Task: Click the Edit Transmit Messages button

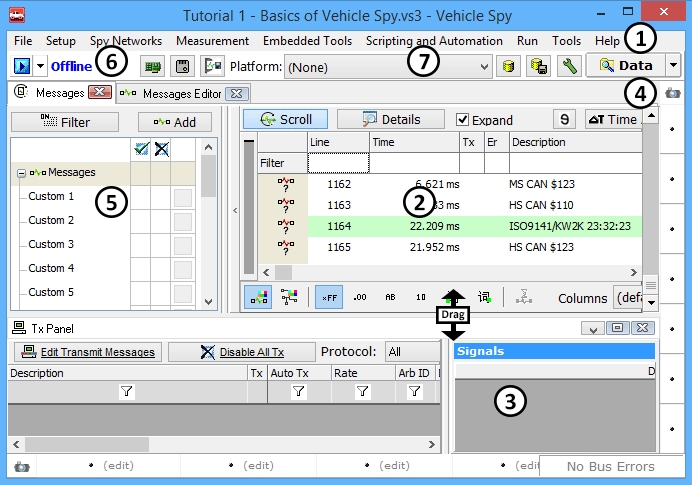Action: click(88, 352)
